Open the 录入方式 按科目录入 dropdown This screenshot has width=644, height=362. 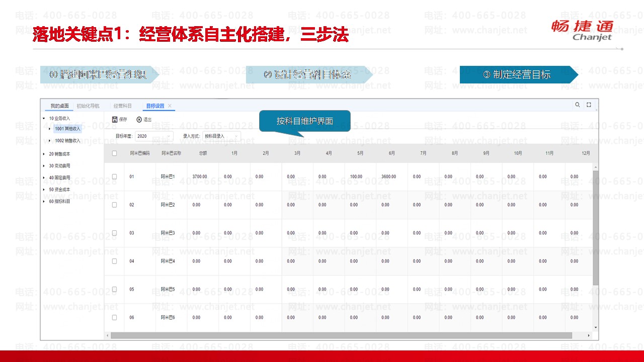point(221,136)
